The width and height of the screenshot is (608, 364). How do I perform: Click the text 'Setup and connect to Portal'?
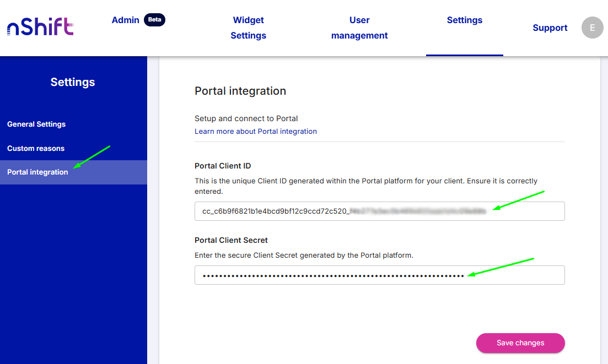[x=246, y=118]
